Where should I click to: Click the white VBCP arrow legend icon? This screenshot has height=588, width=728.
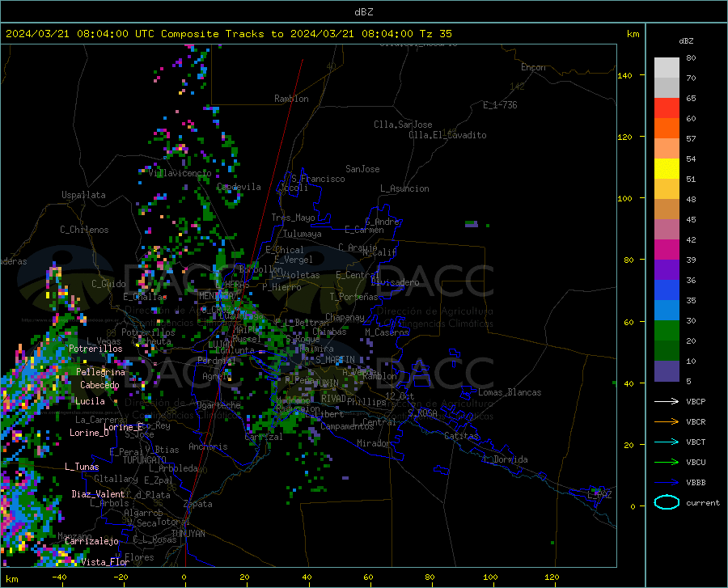tap(667, 401)
